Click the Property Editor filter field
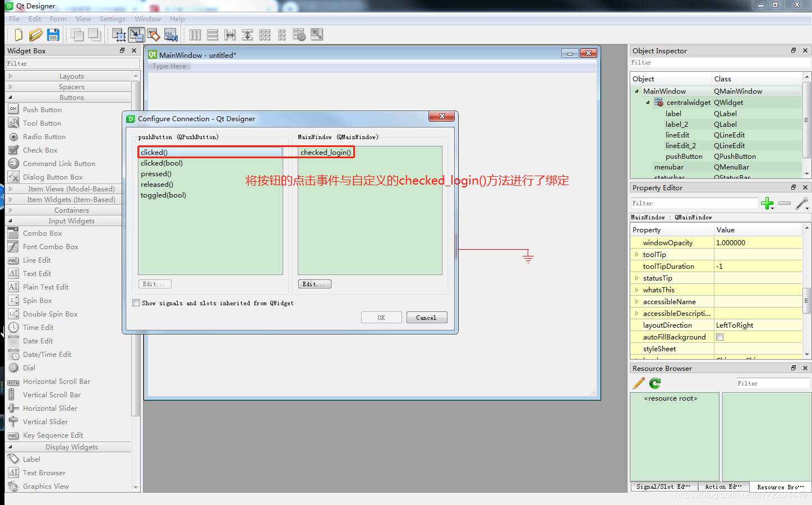Viewport: 812px width, 505px height. point(694,203)
